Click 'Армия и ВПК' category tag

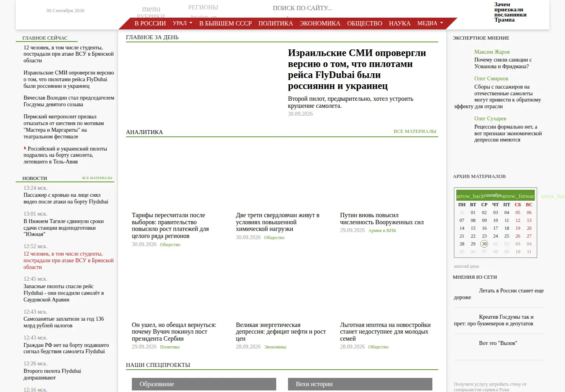(x=382, y=230)
